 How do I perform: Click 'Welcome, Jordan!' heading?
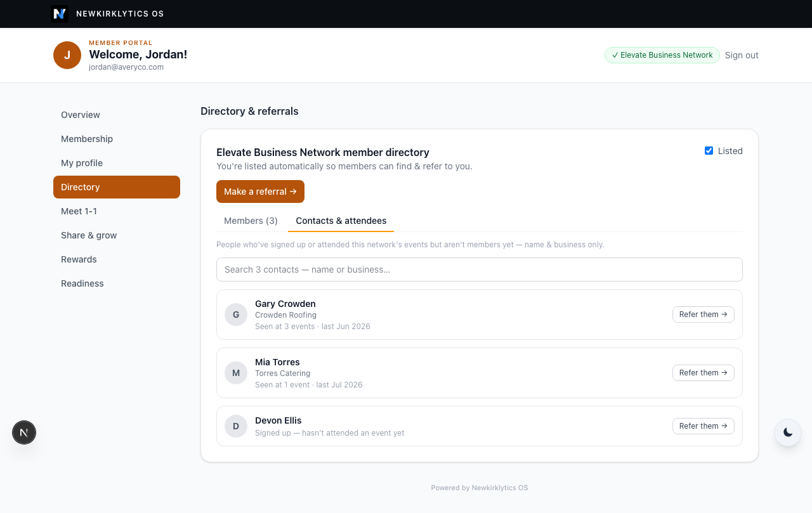[x=138, y=55]
